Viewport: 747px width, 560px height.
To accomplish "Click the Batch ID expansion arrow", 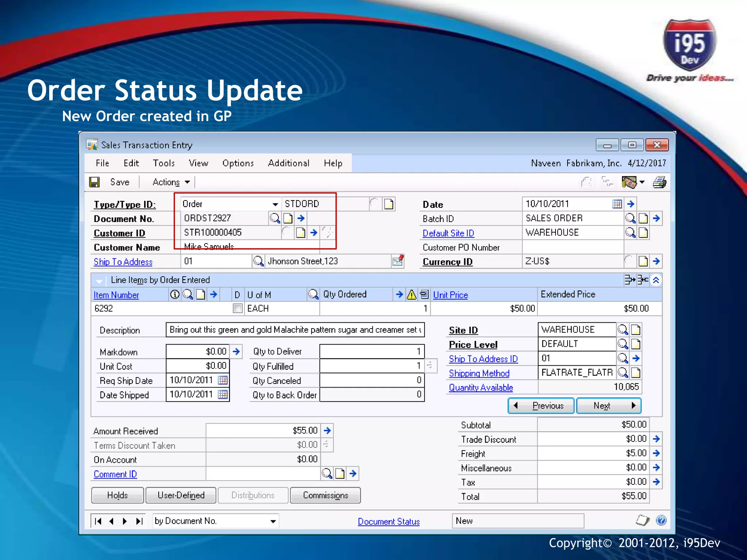I will (x=656, y=218).
